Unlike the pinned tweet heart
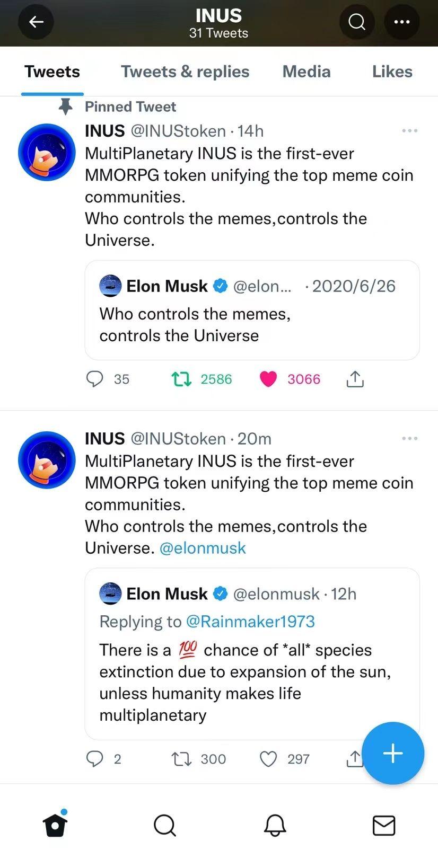Screen dimensions: 438x868 pos(268,379)
